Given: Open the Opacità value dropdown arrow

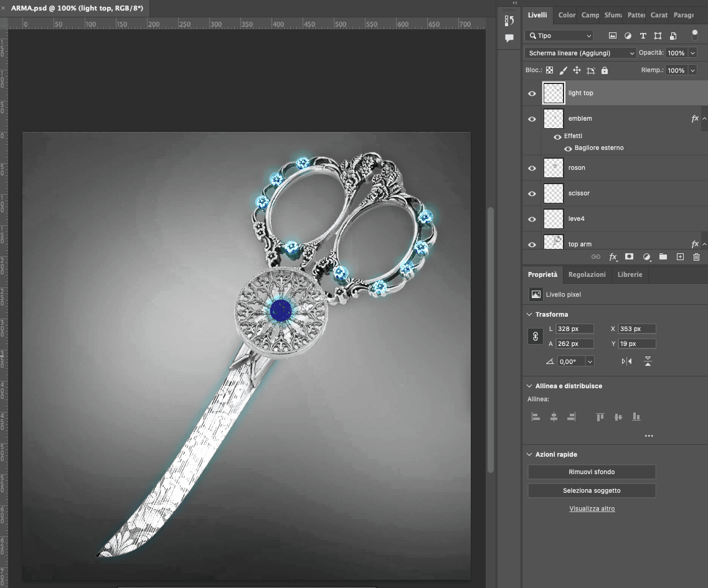Looking at the screenshot, I should pyautogui.click(x=692, y=53).
